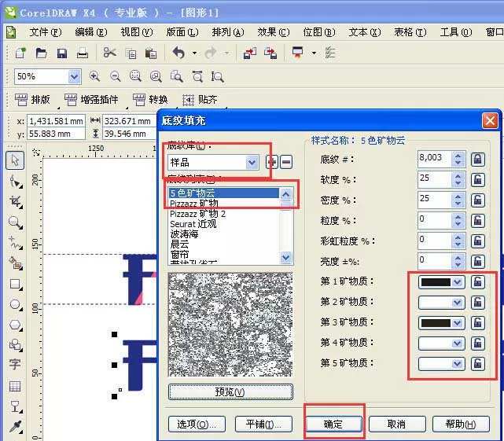The width and height of the screenshot is (504, 441).
Task: Click the 预览(V) preview button
Action: coord(230,391)
